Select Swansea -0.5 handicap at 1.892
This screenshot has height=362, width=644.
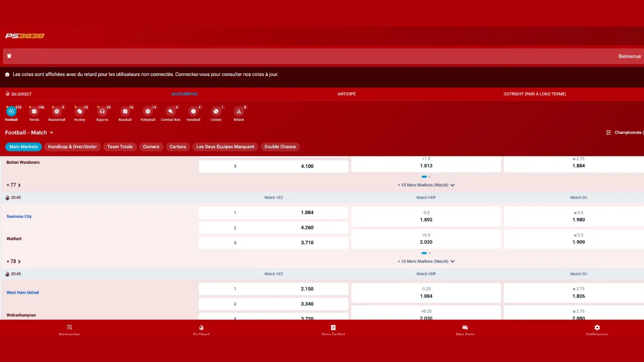click(x=426, y=217)
